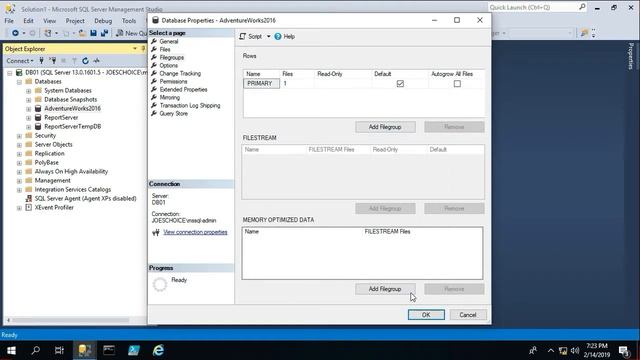Cancel the Database Properties dialog
640x360 pixels.
468,315
